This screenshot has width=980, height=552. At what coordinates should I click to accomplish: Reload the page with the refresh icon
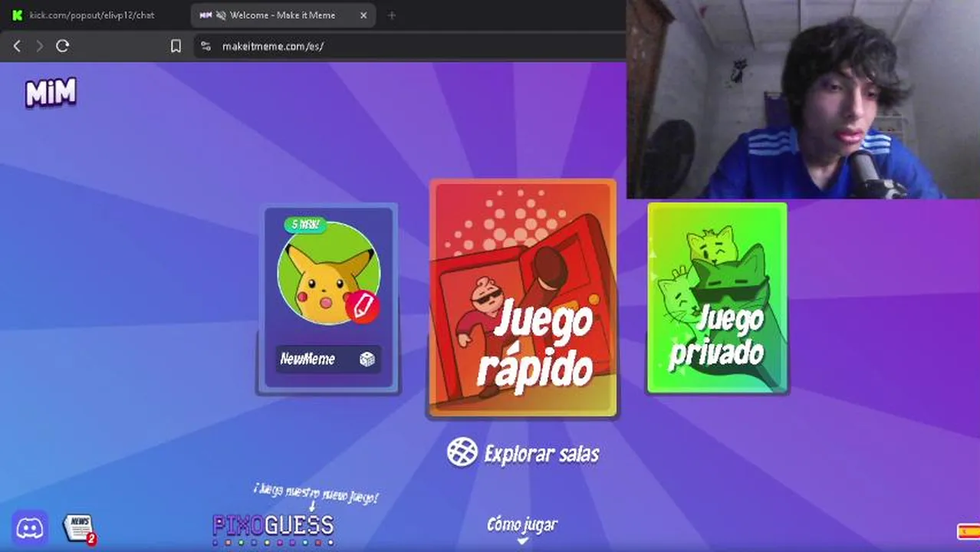pos(63,46)
